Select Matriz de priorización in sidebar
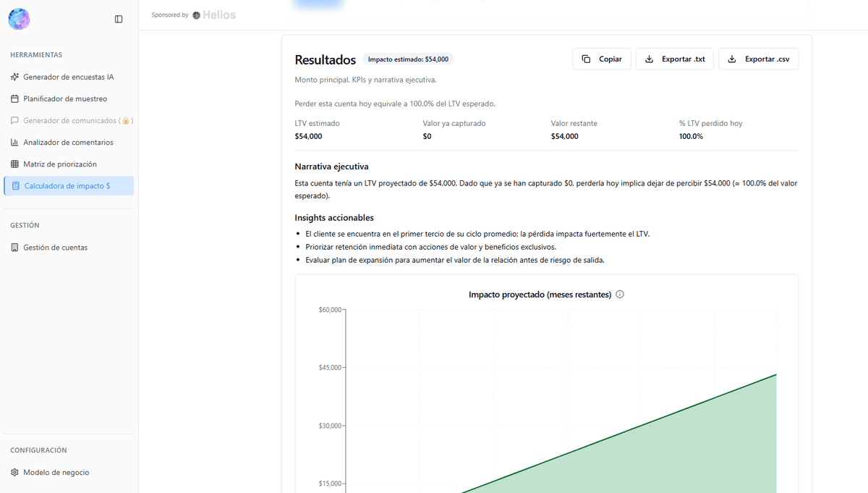 pyautogui.click(x=60, y=164)
